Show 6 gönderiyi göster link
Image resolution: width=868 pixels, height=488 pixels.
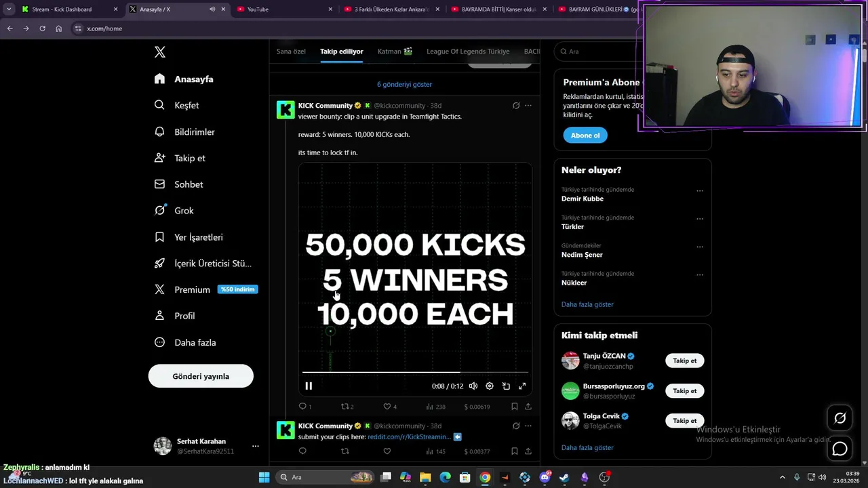click(x=404, y=84)
